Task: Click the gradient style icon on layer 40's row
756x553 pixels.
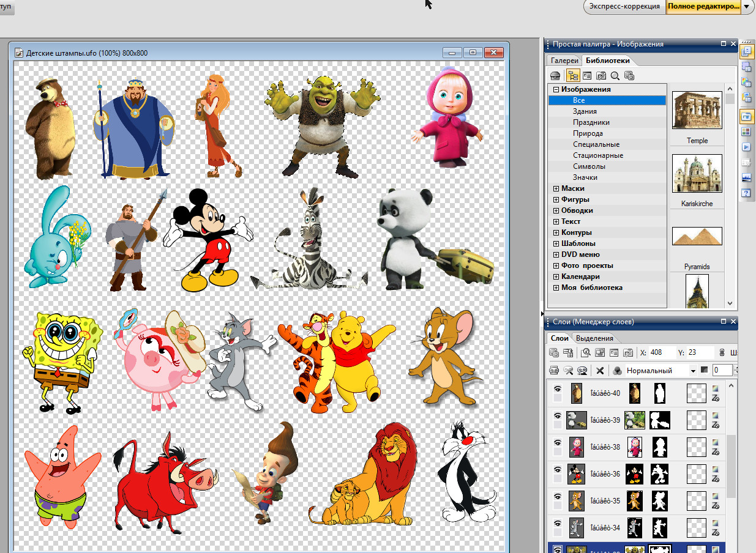Action: pyautogui.click(x=715, y=388)
